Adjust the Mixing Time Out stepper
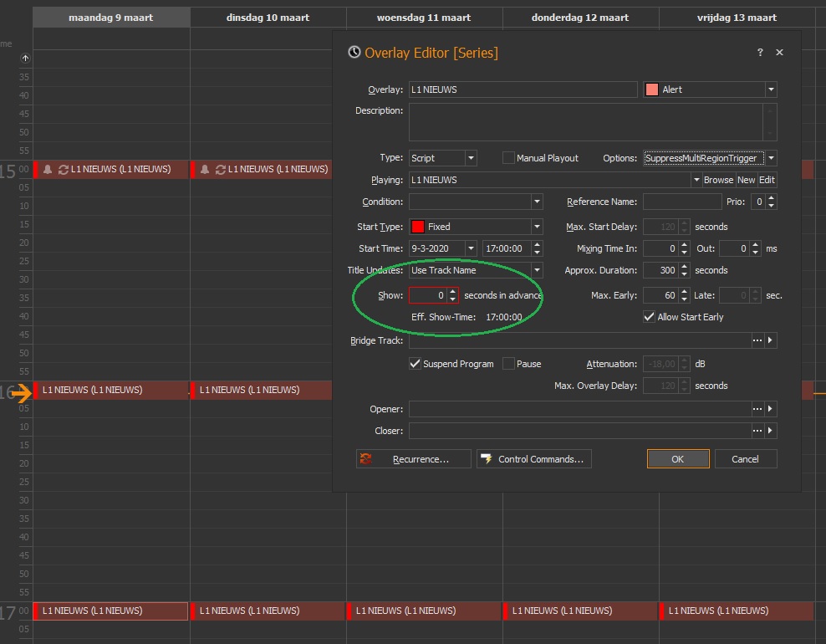The image size is (826, 644). pyautogui.click(x=756, y=248)
